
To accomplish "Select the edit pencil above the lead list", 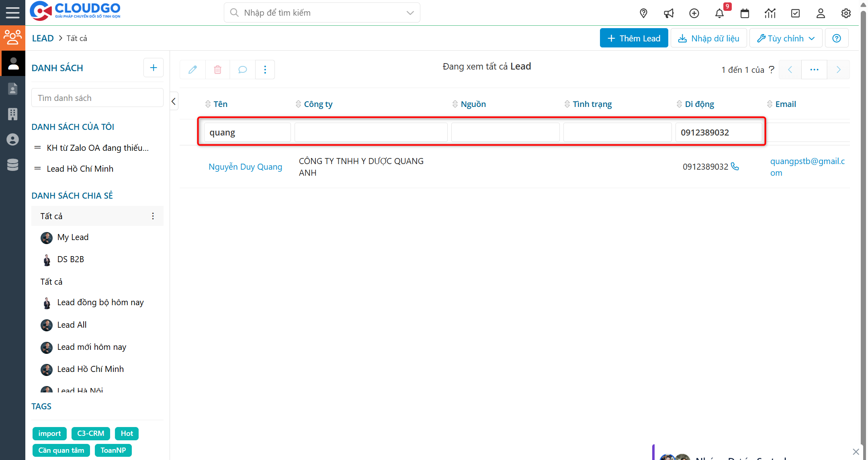I will pos(192,69).
